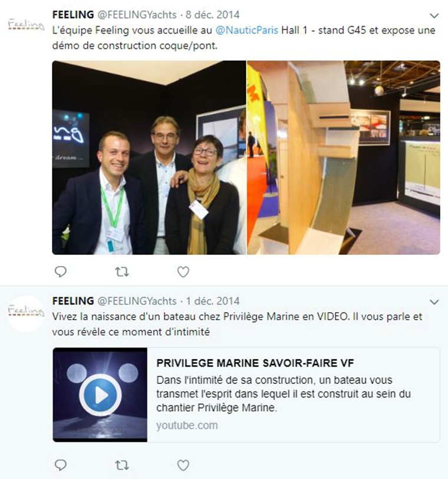
Task: Open the 1 déc. 2014 timestamp
Action: 213,301
